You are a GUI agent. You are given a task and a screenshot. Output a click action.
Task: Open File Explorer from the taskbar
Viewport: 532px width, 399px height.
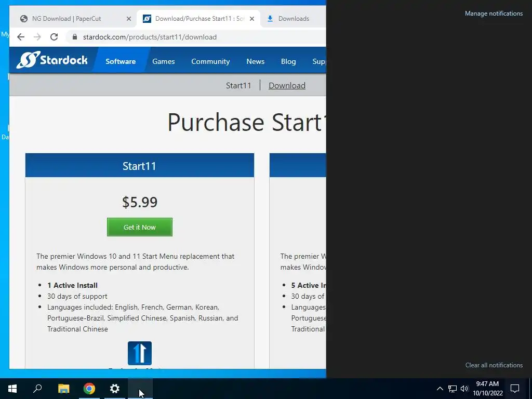point(63,389)
